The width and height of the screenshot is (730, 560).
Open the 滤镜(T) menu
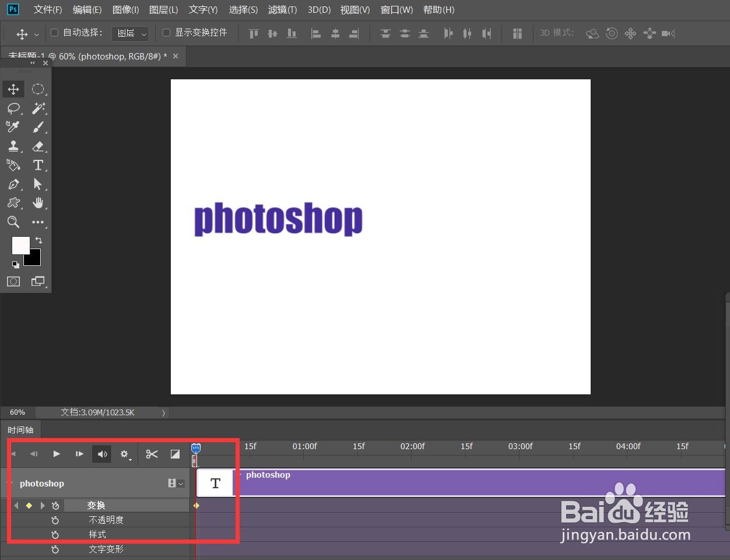(282, 10)
